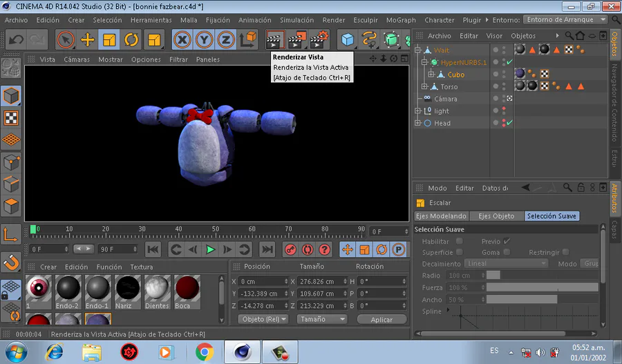The height and width of the screenshot is (364, 622).
Task: Open the Render Settings gear clapperboard
Action: pyautogui.click(x=319, y=39)
